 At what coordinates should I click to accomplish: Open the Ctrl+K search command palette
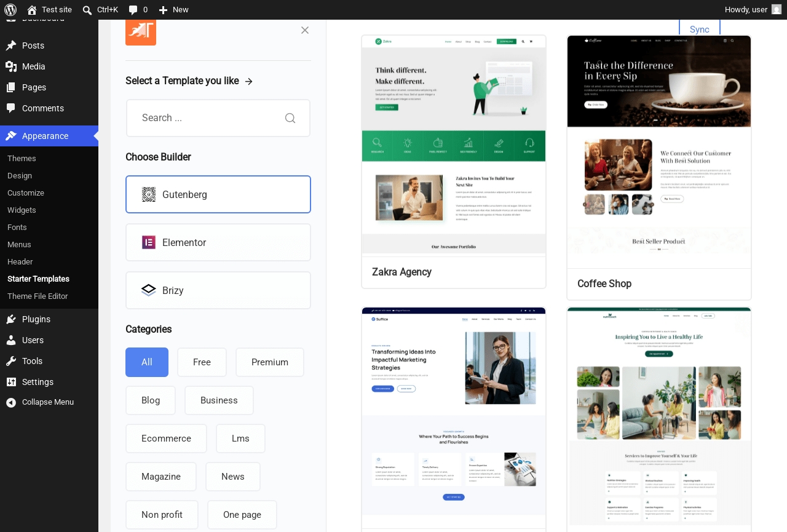point(100,10)
